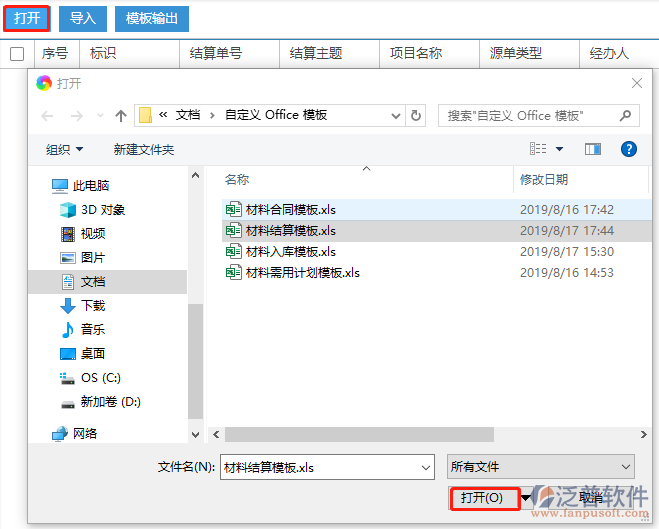Click the 源单类型 column header
Screen dimensions: 659x529
click(x=516, y=53)
